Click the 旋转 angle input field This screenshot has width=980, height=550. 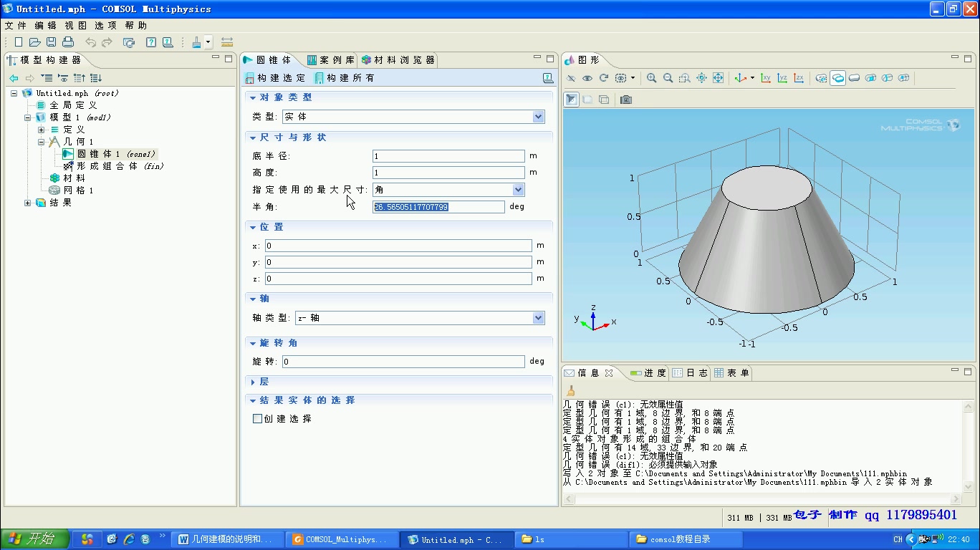pos(403,362)
